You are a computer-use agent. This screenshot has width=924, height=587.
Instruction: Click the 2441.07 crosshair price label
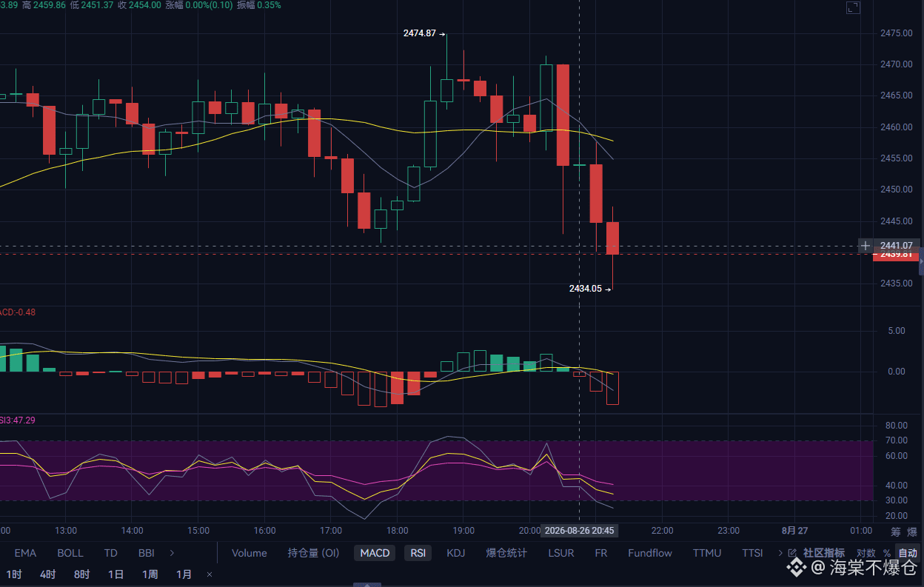(896, 245)
